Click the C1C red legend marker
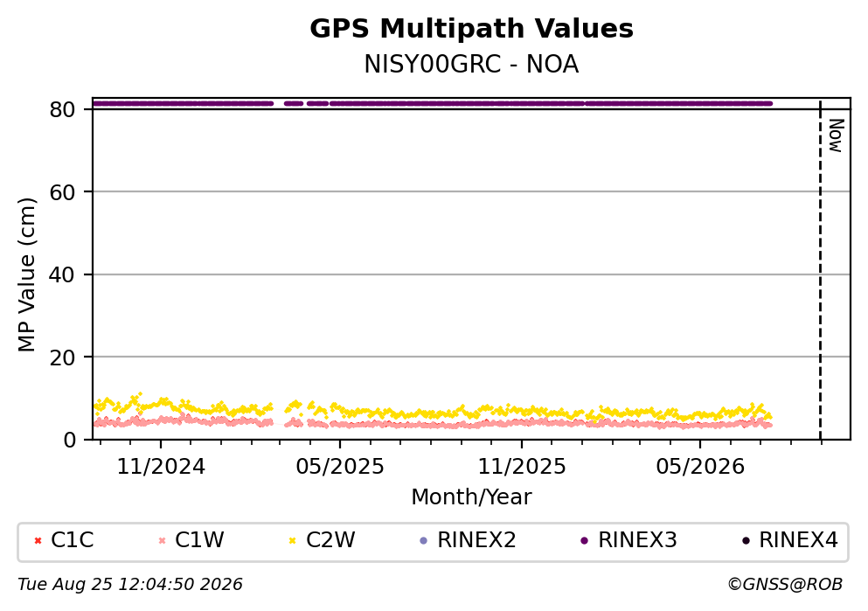Screen dimensions: 868x611 pos(38,541)
